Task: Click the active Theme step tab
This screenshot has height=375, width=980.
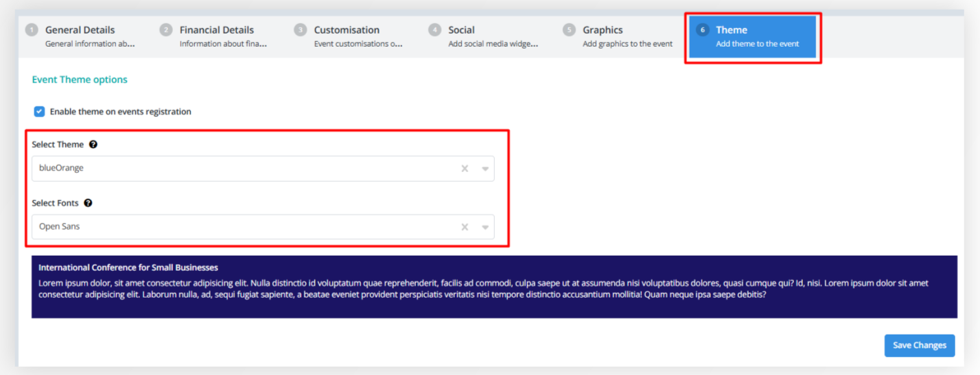Action: [753, 36]
